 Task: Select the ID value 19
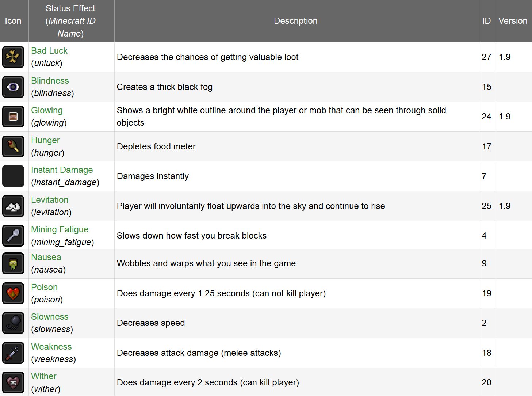pyautogui.click(x=486, y=293)
